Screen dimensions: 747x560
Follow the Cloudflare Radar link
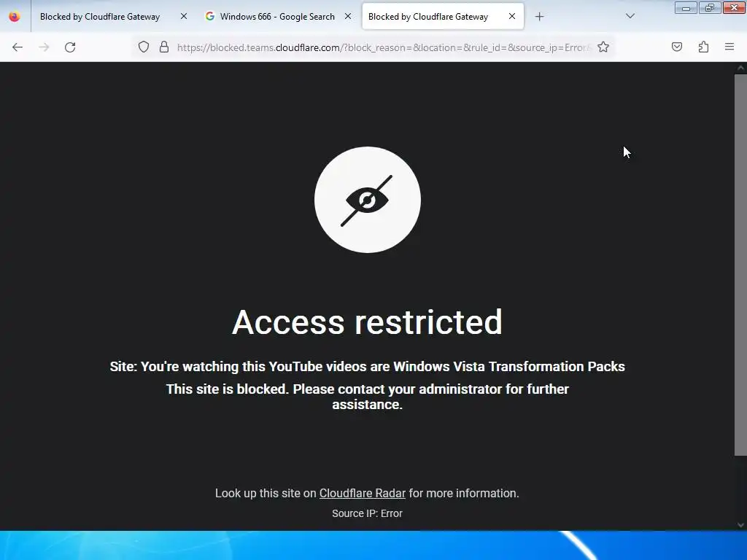coord(362,494)
